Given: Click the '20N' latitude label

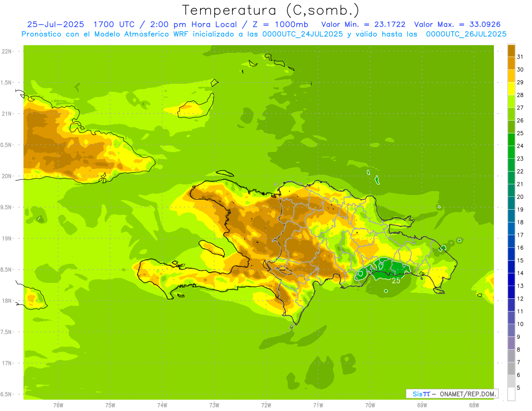Looking at the screenshot, I should point(8,176).
